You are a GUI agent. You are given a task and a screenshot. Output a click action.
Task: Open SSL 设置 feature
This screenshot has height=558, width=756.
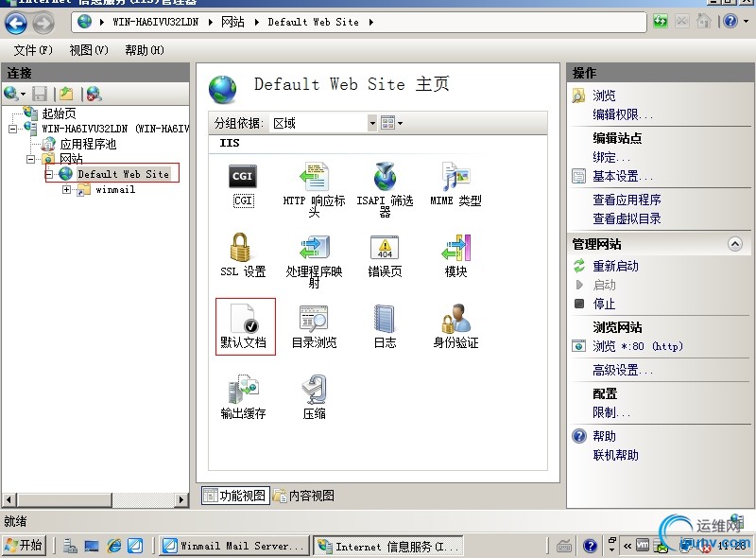point(243,256)
